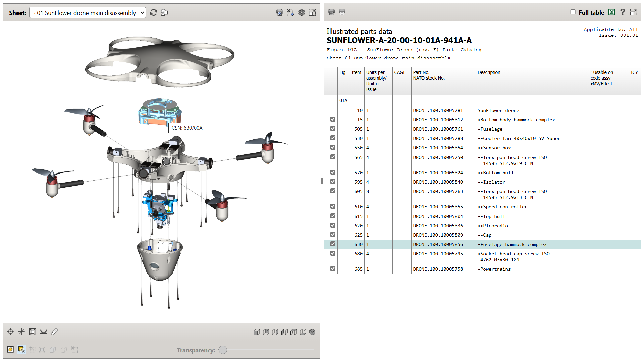The height and width of the screenshot is (362, 644).
Task: Click the refresh sheet icon
Action: [154, 13]
